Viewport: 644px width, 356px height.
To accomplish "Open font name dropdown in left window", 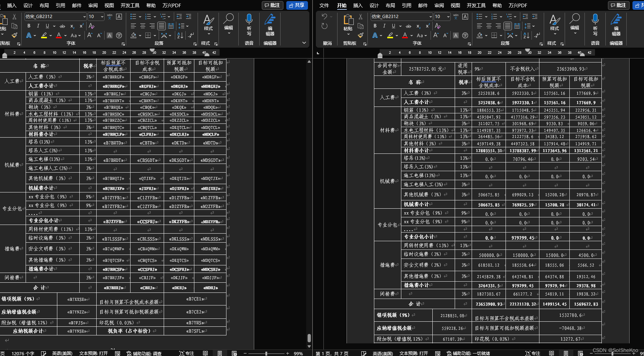I will [84, 17].
